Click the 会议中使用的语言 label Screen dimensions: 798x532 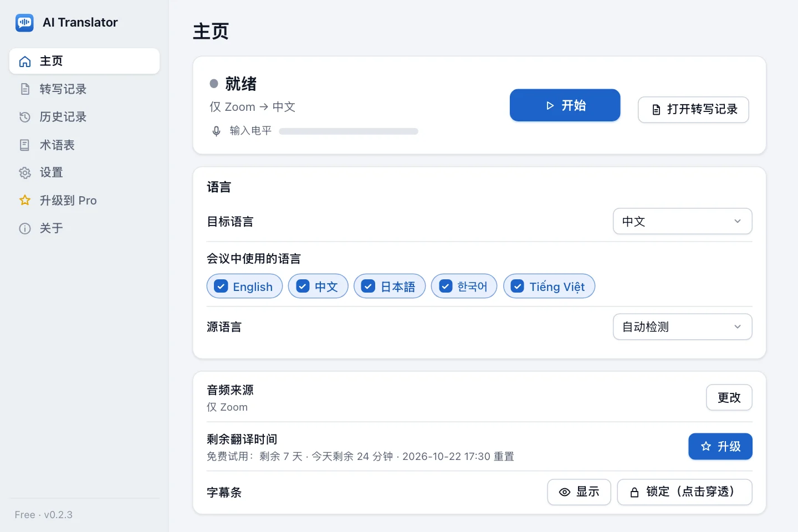coord(254,259)
